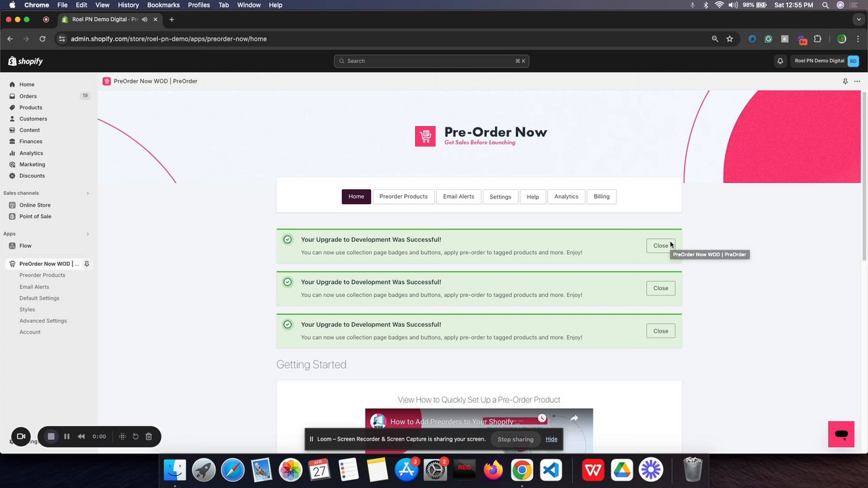868x488 pixels.
Task: Open Styles in sidebar submenu
Action: [x=27, y=310]
